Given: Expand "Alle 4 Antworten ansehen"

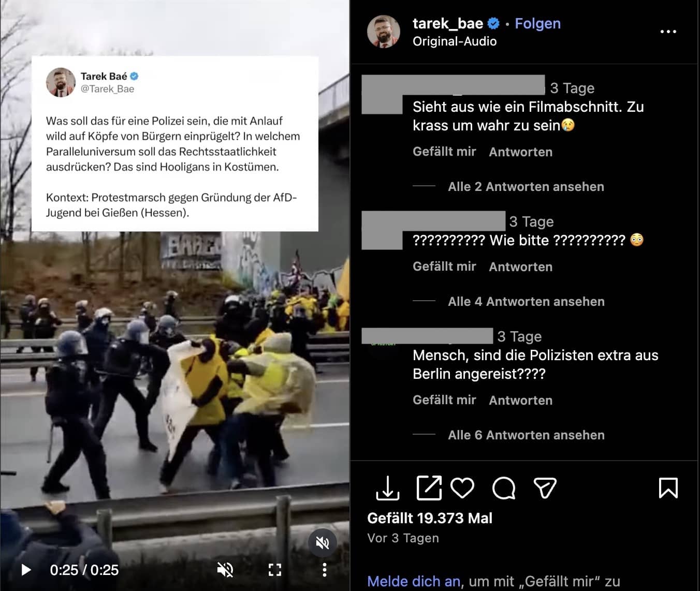Looking at the screenshot, I should [526, 302].
